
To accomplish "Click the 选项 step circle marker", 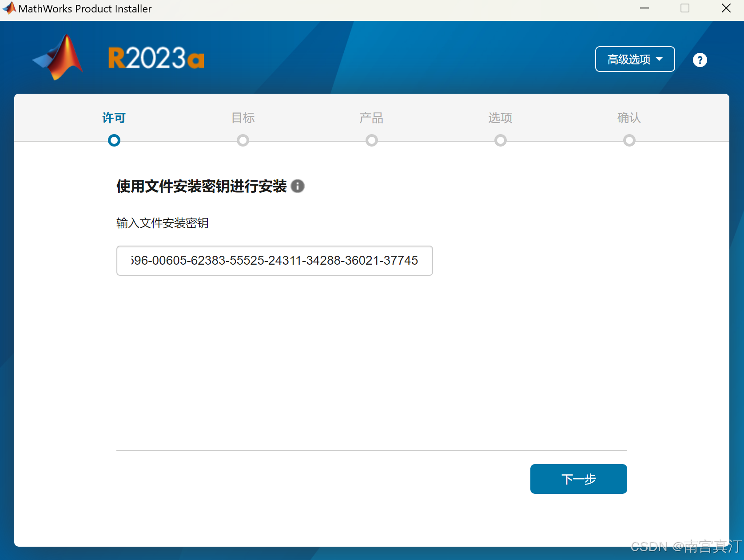I will point(501,140).
